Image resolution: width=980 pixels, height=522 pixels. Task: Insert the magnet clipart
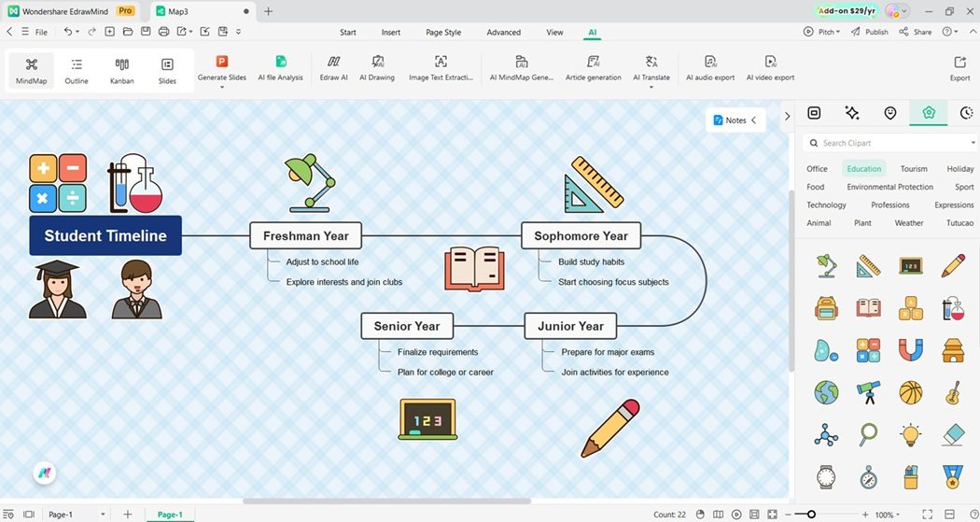[910, 351]
